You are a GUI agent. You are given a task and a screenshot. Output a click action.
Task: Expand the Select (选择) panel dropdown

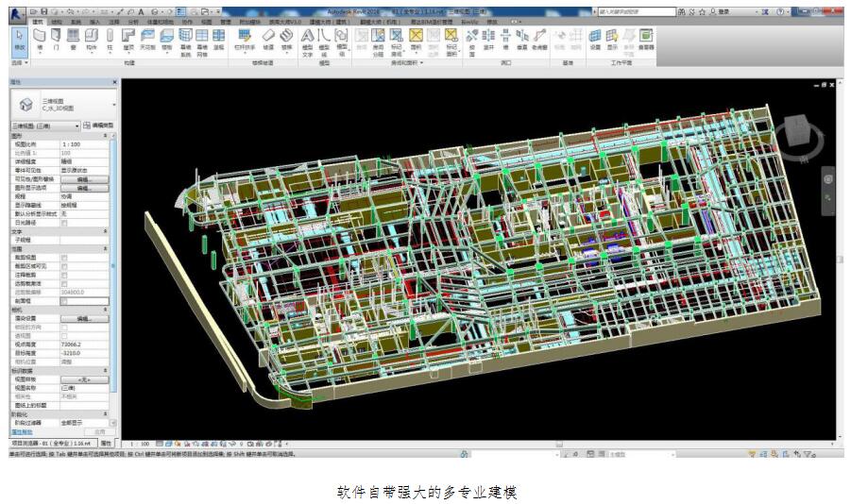point(20,63)
